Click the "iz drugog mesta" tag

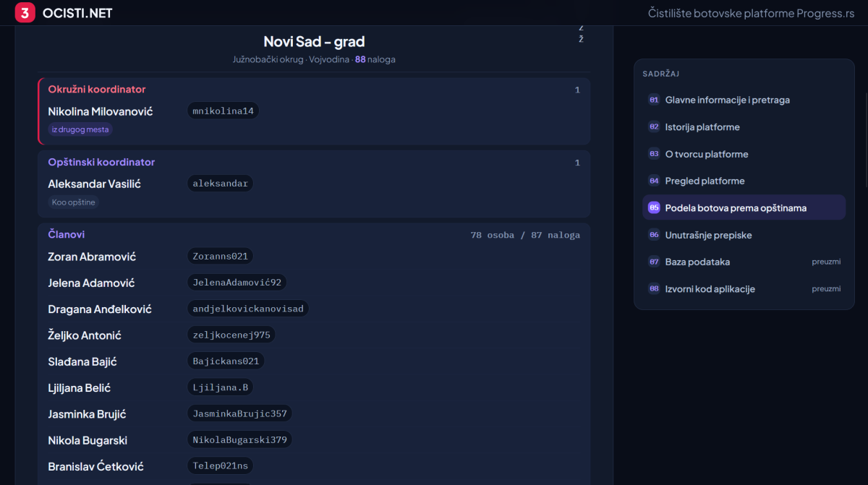point(80,130)
